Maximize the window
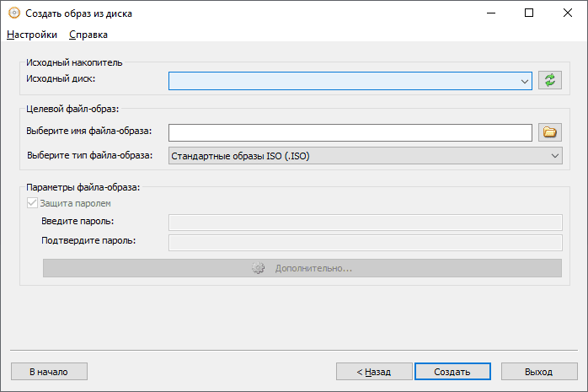Screen dimensions: 588x392 [528, 13]
